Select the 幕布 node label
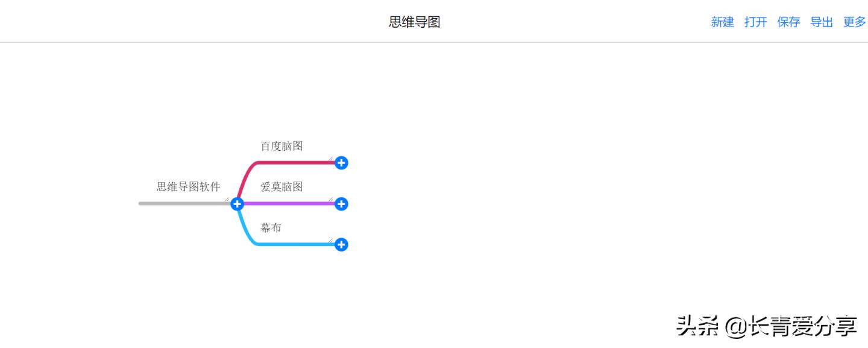Image resolution: width=868 pixels, height=348 pixels. (271, 227)
